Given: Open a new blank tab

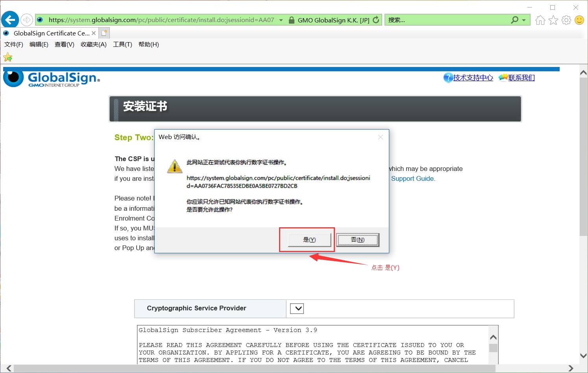Looking at the screenshot, I should point(104,33).
